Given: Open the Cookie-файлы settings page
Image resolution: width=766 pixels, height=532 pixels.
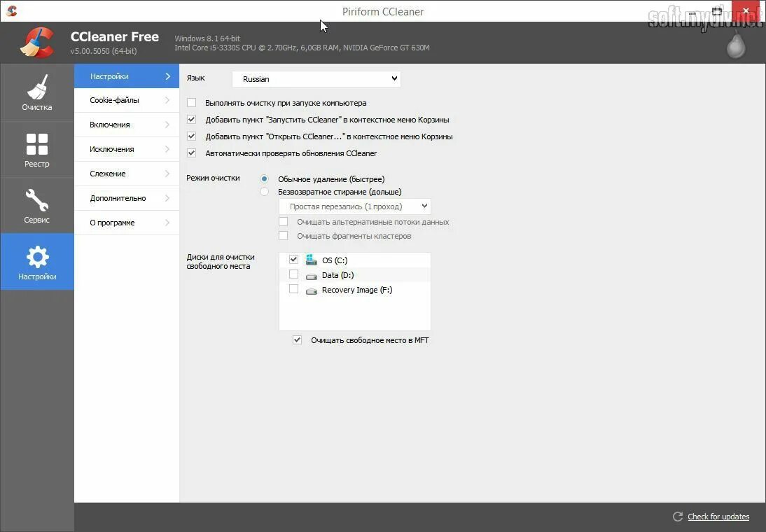Looking at the screenshot, I should click(x=126, y=99).
